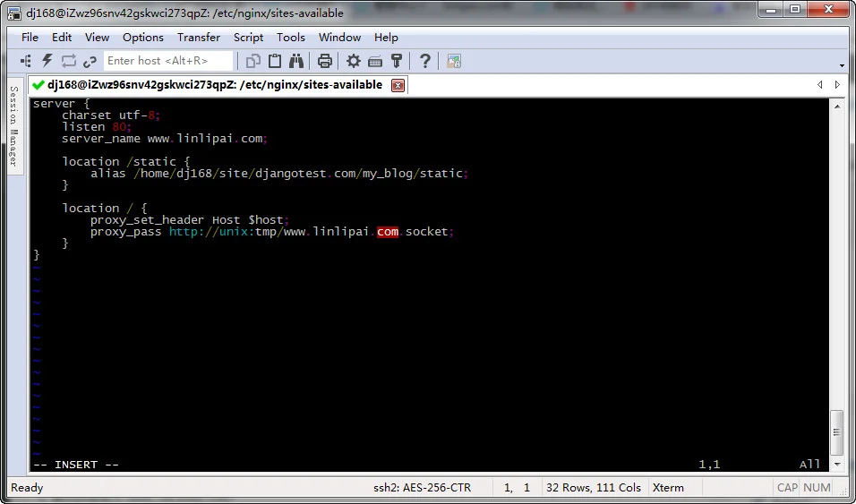Click the 'server_name www.linlipai.com;' line
The image size is (856, 504).
[x=165, y=139]
